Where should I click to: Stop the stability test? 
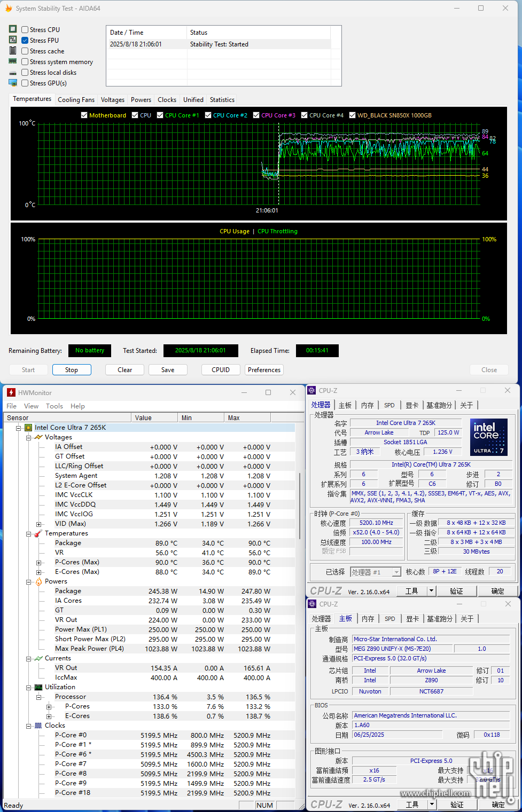(72, 370)
